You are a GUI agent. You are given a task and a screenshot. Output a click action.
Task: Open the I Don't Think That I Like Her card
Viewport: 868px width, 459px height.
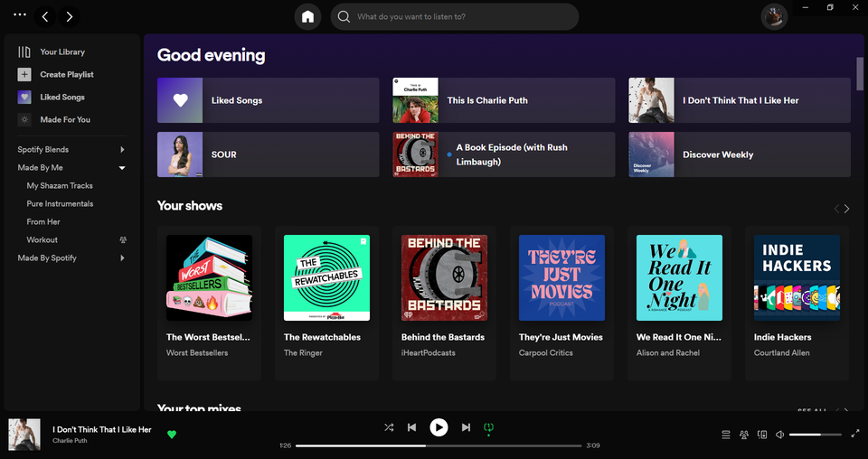(740, 100)
